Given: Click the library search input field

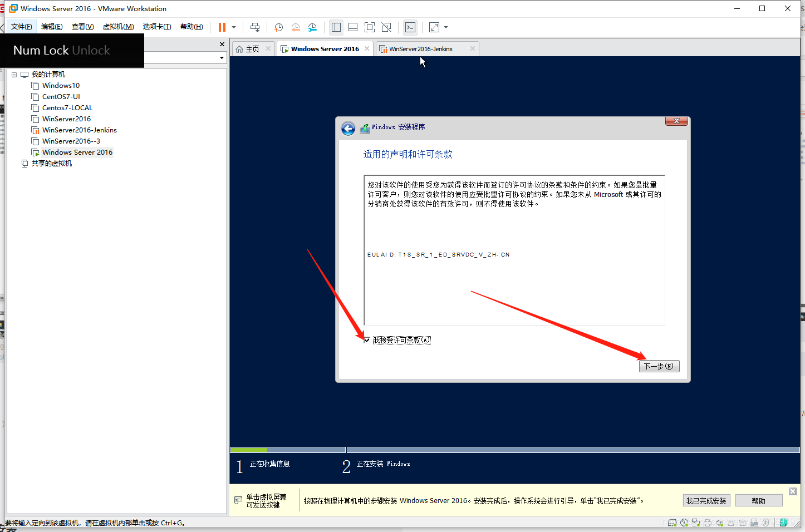Looking at the screenshot, I should click(x=180, y=58).
